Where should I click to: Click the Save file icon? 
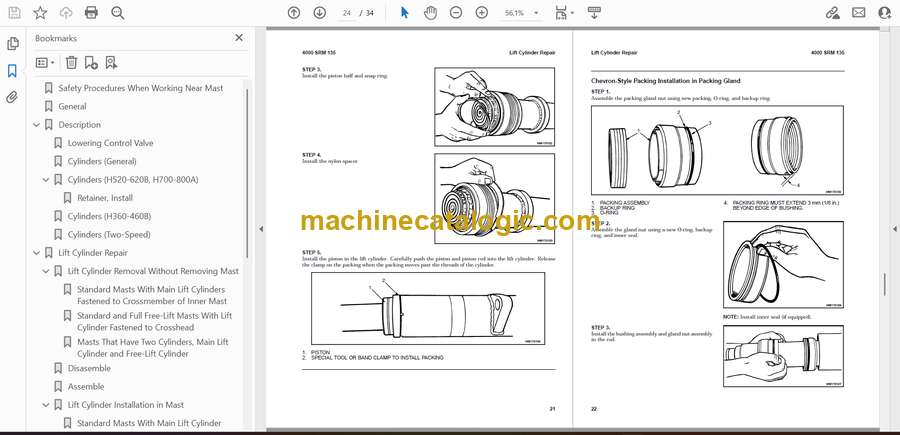tap(14, 13)
